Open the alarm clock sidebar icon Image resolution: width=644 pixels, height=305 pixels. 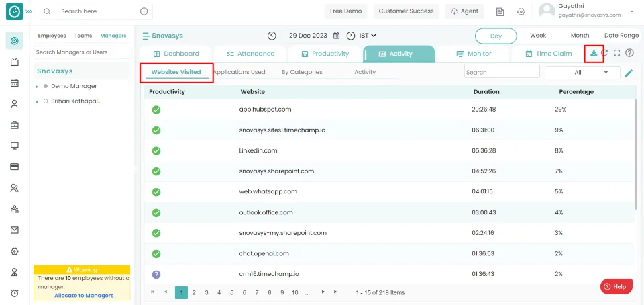14,293
